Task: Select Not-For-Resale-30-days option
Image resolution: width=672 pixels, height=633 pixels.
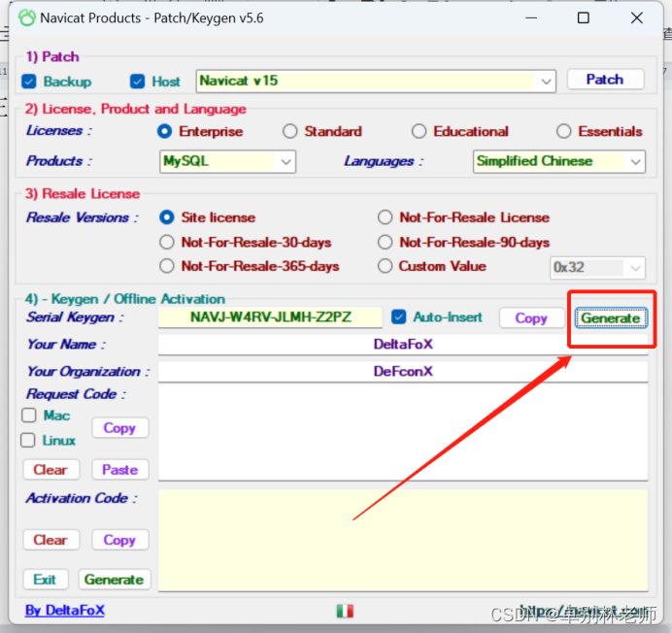Action: tap(167, 242)
